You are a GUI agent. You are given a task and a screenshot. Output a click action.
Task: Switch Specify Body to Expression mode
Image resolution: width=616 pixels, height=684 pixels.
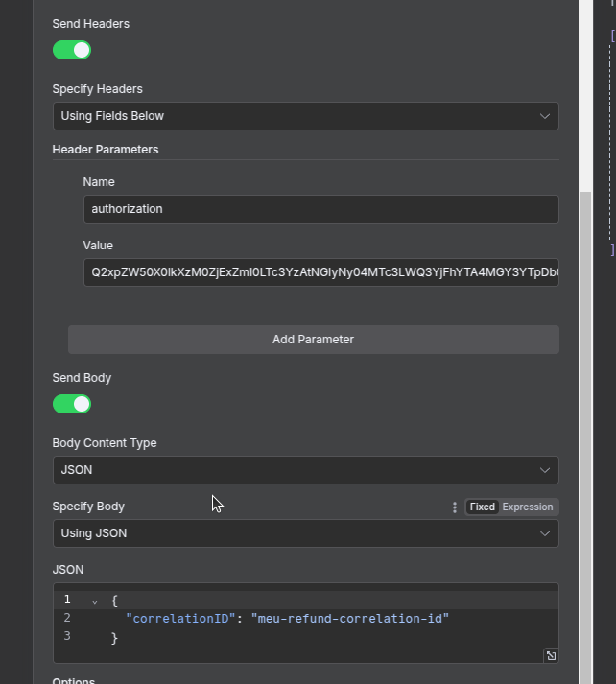click(x=528, y=507)
